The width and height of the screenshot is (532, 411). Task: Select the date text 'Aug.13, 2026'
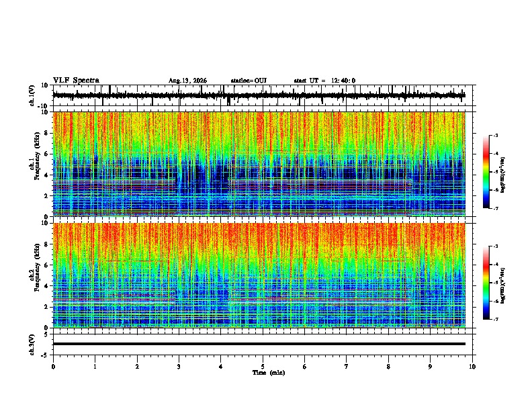pyautogui.click(x=187, y=81)
